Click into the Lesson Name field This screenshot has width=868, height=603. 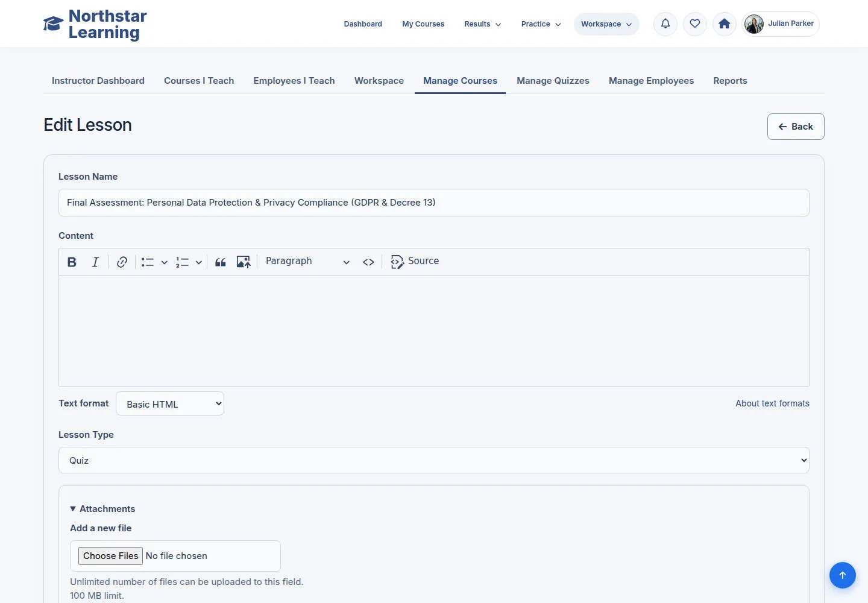click(x=434, y=203)
